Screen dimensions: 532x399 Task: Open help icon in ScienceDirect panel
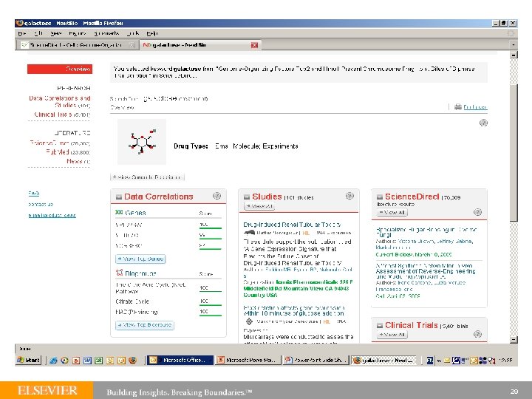[477, 212]
